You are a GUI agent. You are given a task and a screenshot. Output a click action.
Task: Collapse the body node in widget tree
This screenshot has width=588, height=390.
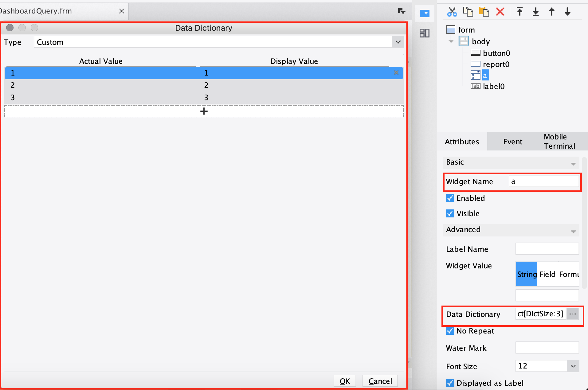click(451, 41)
